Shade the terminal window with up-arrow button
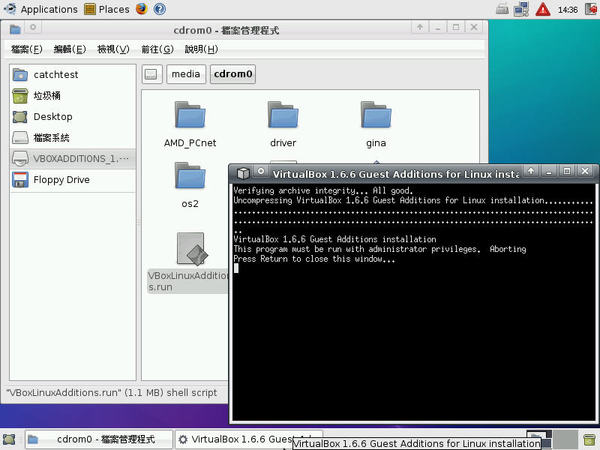600x450 pixels. pyautogui.click(x=531, y=171)
